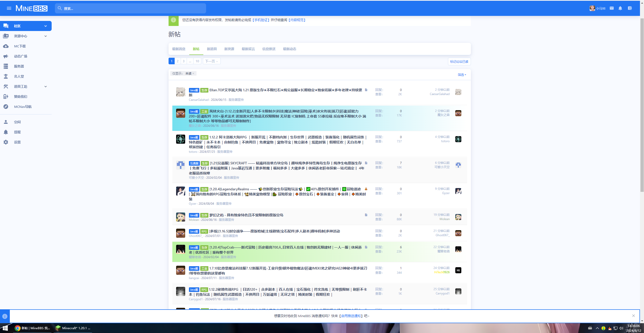Switch to the 信息推送 tab
This screenshot has width=644, height=333.
tap(269, 49)
